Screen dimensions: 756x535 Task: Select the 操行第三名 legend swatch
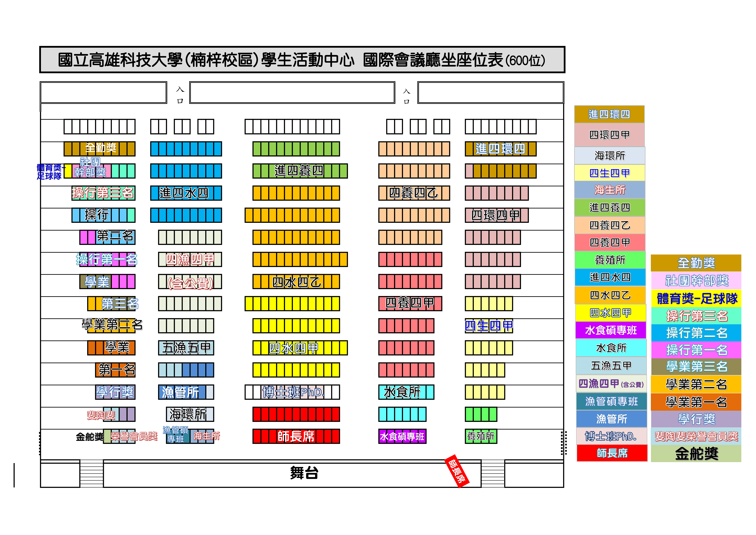pyautogui.click(x=696, y=316)
